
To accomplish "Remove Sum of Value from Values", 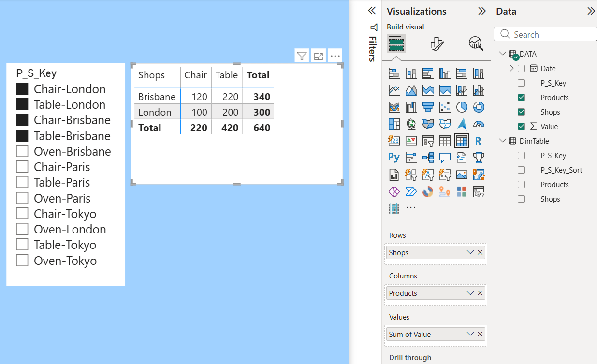I will click(480, 334).
